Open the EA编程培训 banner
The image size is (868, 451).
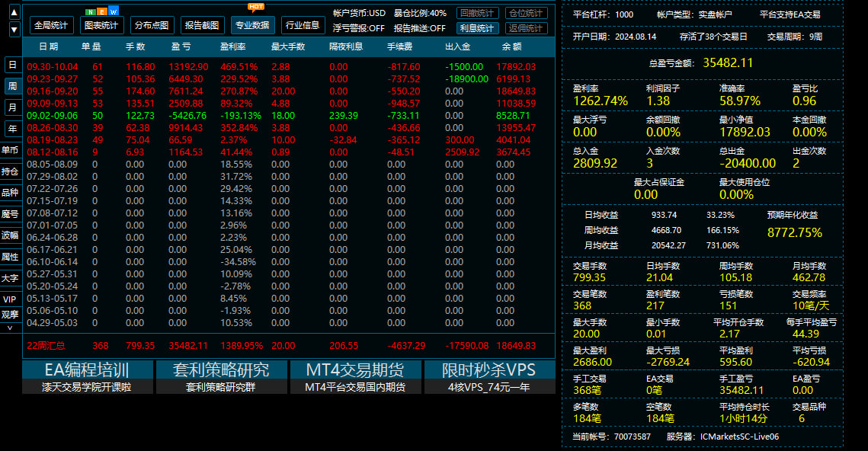88,377
